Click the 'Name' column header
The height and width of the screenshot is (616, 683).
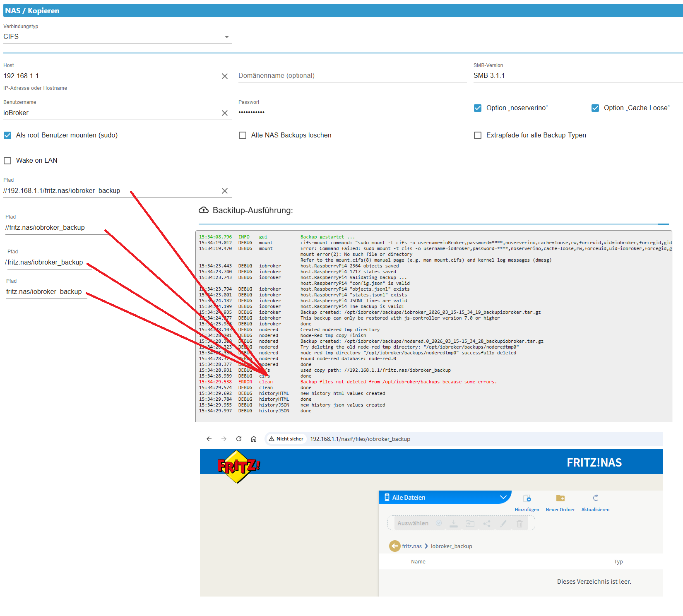coord(418,562)
